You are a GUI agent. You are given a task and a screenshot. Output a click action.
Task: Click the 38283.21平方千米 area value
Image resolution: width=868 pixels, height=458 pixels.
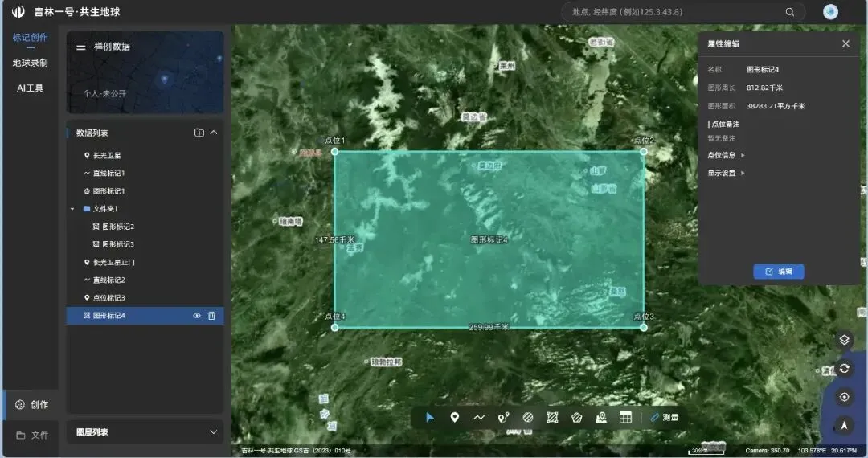776,106
